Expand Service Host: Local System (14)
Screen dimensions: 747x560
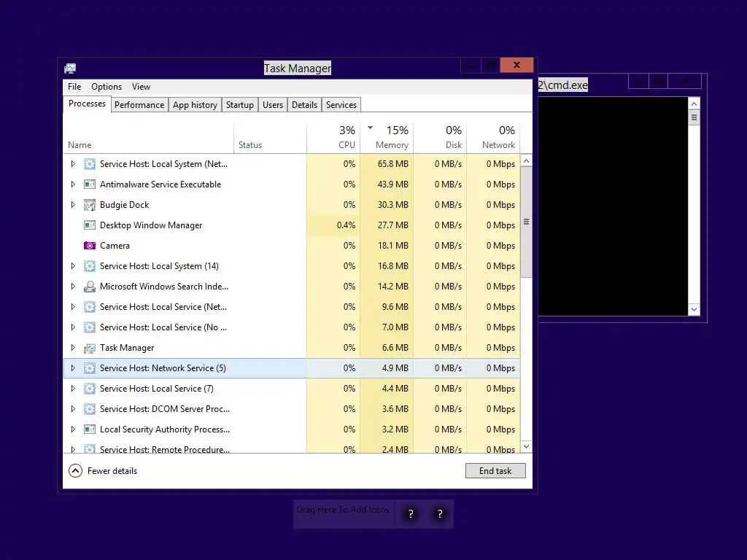tap(73, 266)
